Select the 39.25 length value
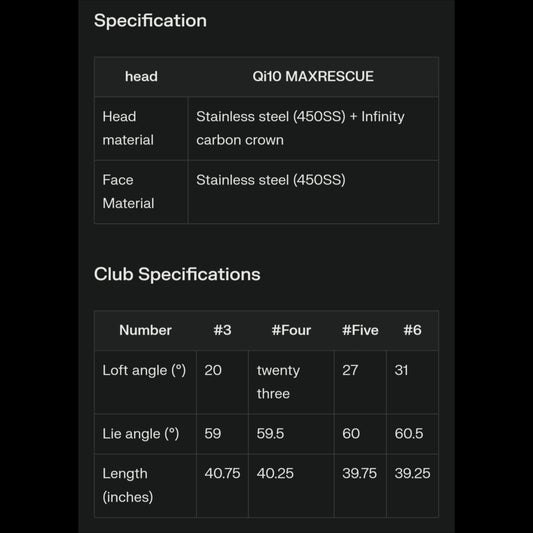533x533 pixels. (x=412, y=473)
